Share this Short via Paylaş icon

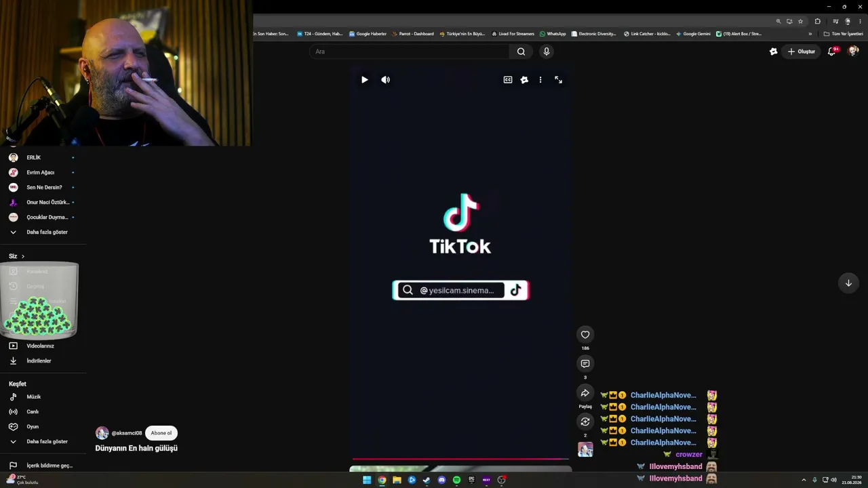(585, 393)
